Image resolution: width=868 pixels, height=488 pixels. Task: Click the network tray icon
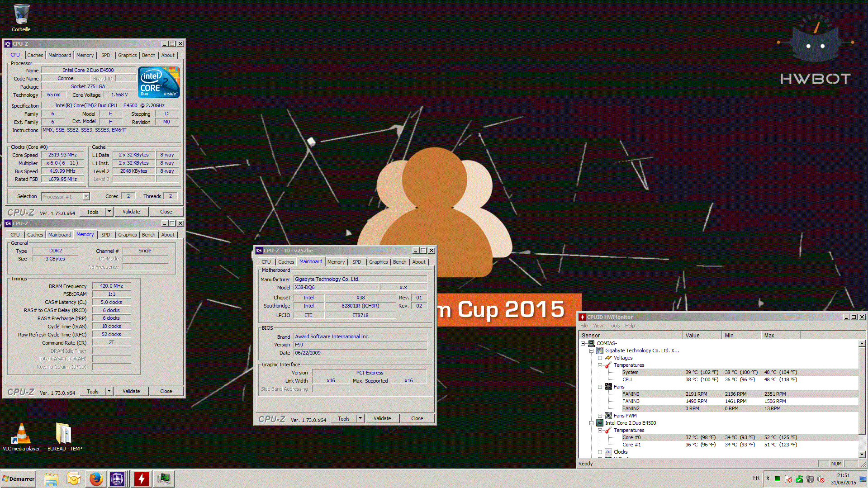[810, 479]
